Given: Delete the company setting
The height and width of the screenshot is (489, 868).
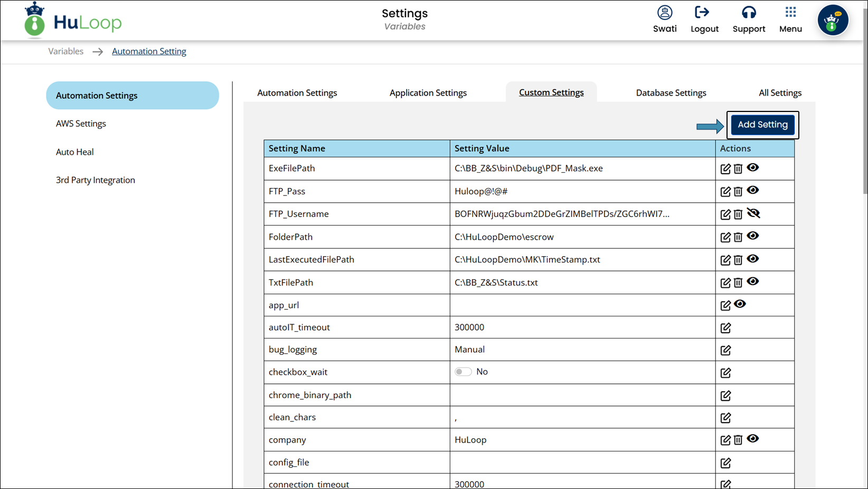Looking at the screenshot, I should point(738,440).
